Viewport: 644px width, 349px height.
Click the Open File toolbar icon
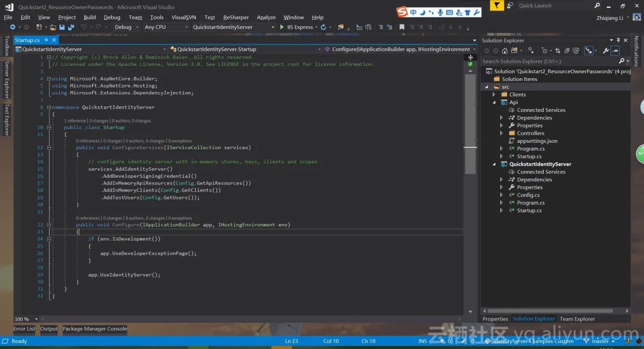53,27
